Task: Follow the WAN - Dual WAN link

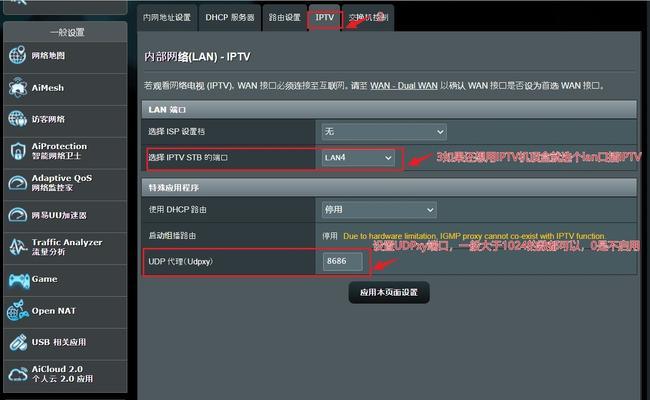Action: pos(404,86)
